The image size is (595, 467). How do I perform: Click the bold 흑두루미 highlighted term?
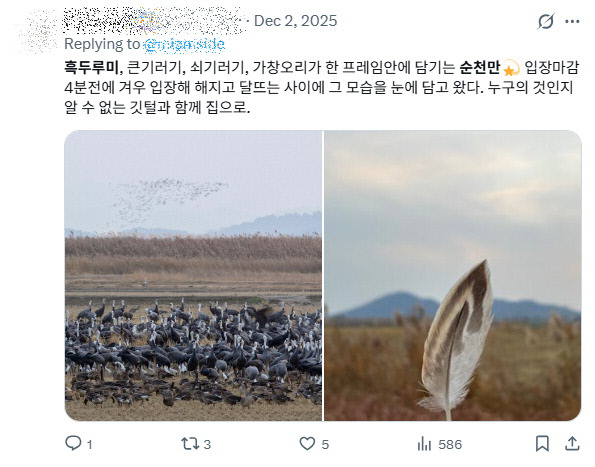point(91,68)
